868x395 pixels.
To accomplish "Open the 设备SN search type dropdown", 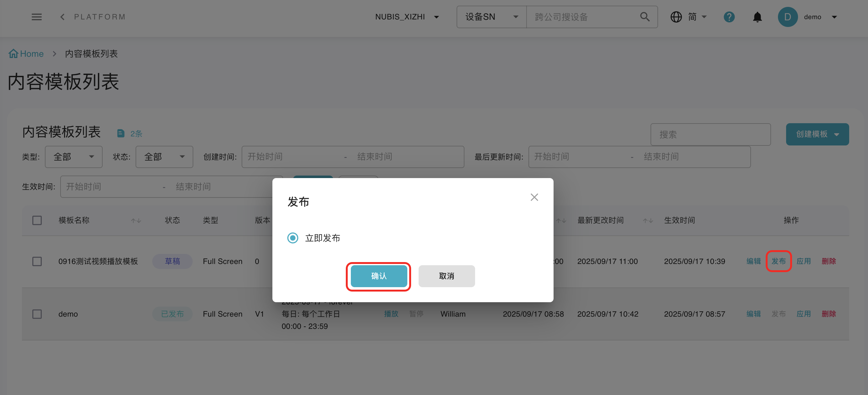I will coord(491,17).
